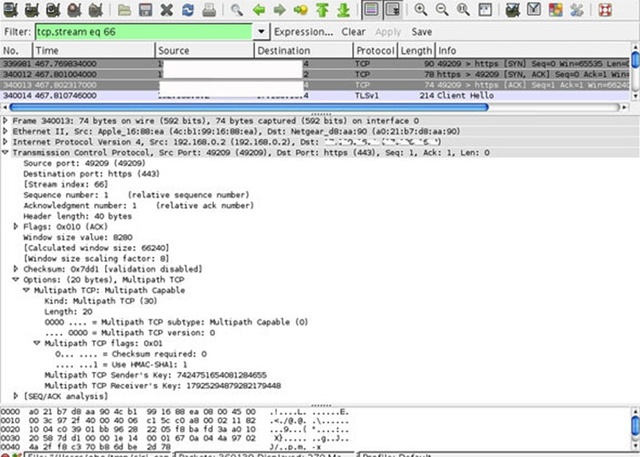
Task: Sort packet list by No. column
Action: 16,51
